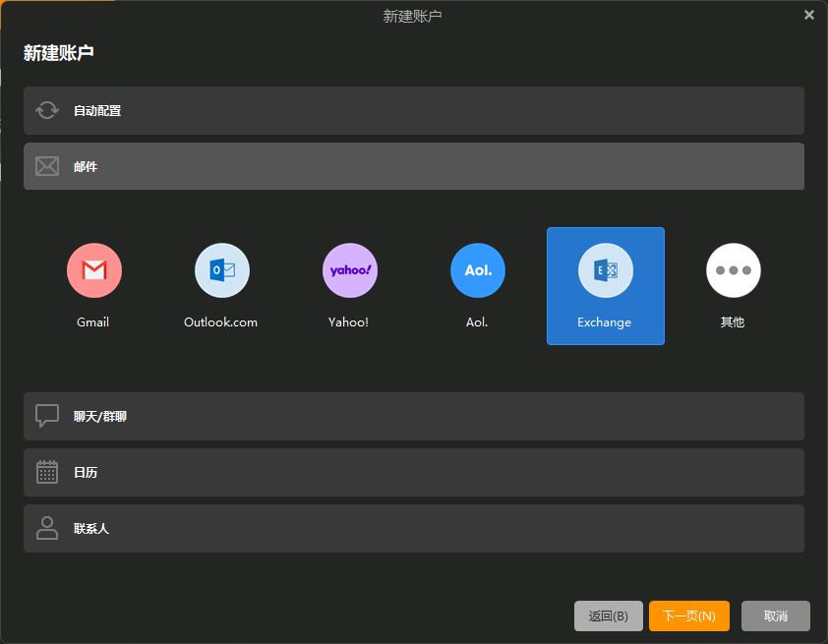Pick the Yahoo! mail icon
The height and width of the screenshot is (644, 828).
click(350, 270)
